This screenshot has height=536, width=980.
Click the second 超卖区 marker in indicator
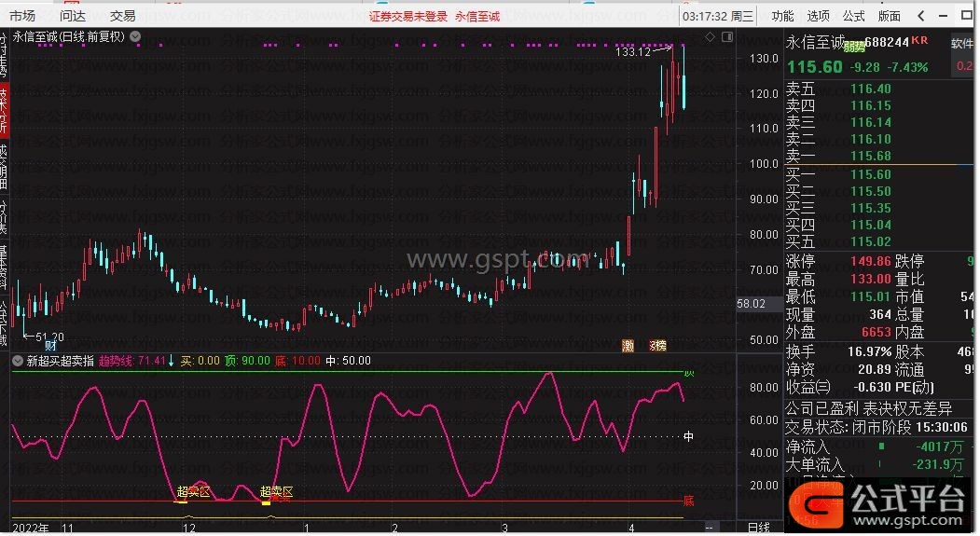pos(276,491)
